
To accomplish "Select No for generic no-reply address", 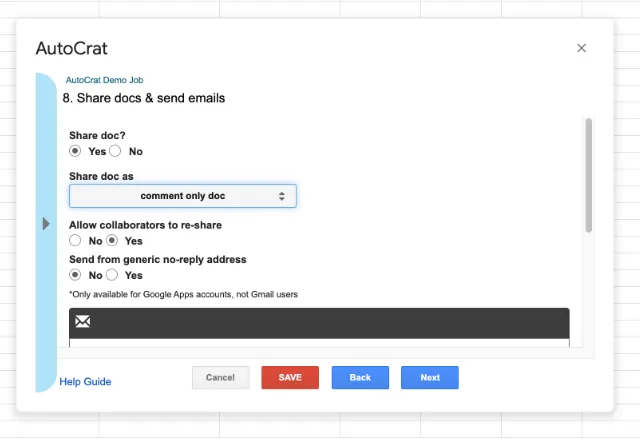I will (75, 275).
